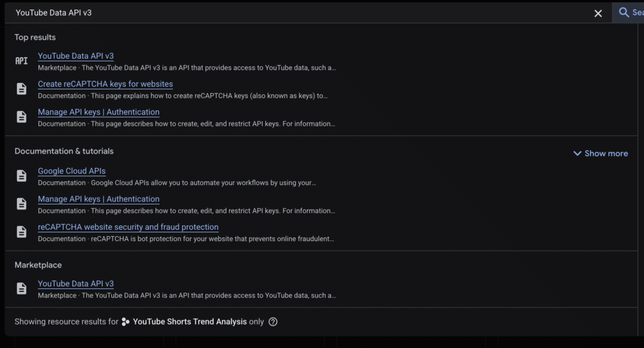Click the API icon beside YouTube Data API v3

point(21,61)
